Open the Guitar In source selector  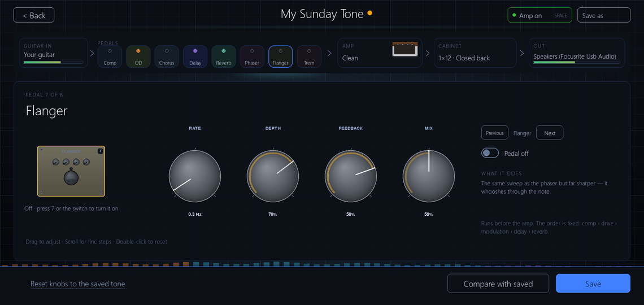(54, 53)
